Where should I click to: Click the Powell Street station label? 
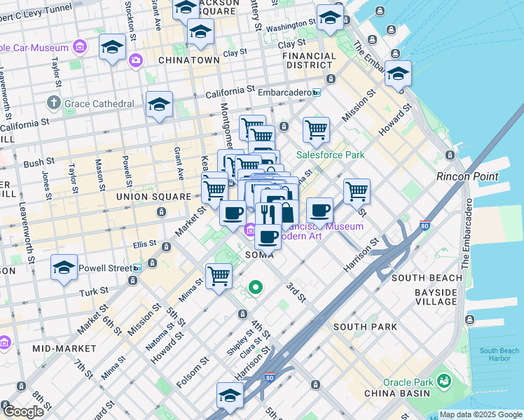pyautogui.click(x=105, y=268)
